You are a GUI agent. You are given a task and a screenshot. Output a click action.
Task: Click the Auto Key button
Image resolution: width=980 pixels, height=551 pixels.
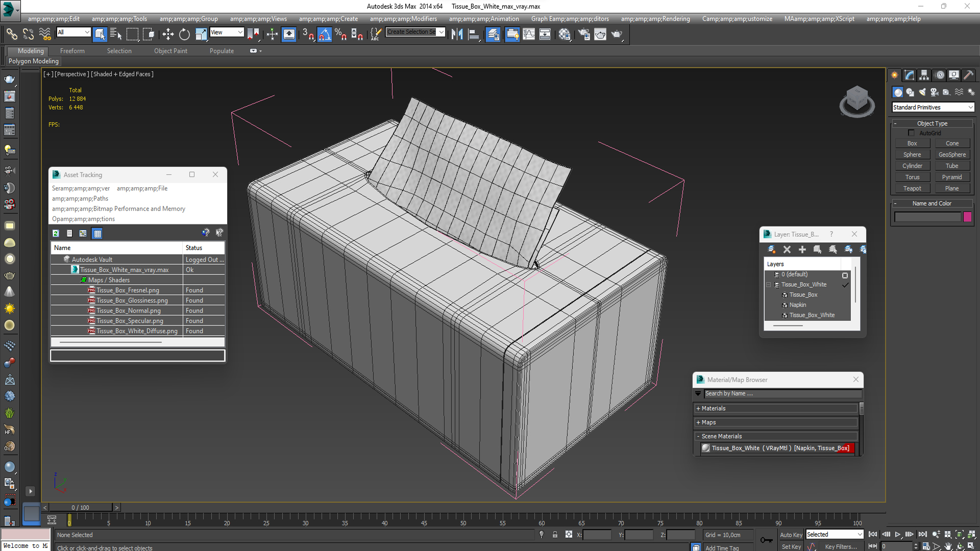791,535
